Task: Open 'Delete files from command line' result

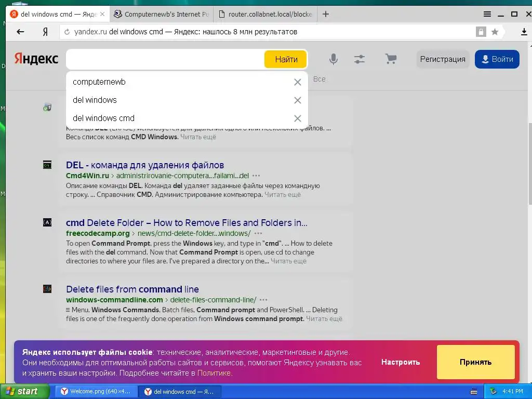Action: tap(132, 289)
